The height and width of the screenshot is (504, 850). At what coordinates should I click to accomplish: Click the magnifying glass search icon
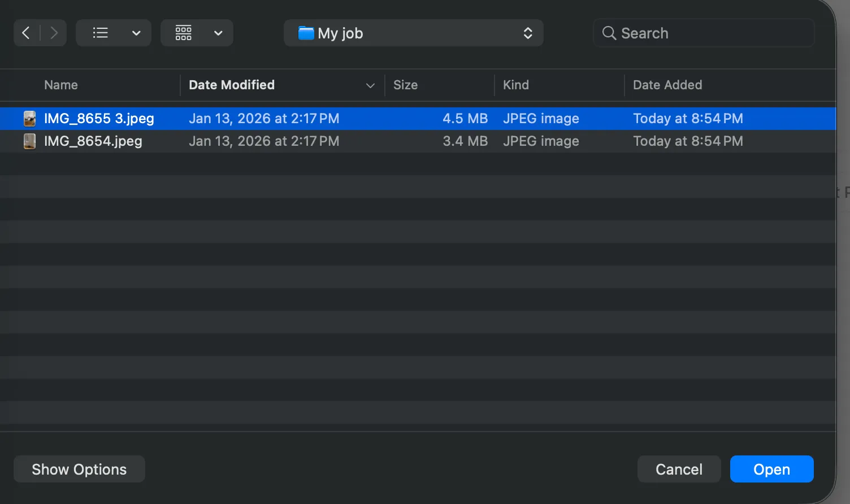tap(609, 33)
